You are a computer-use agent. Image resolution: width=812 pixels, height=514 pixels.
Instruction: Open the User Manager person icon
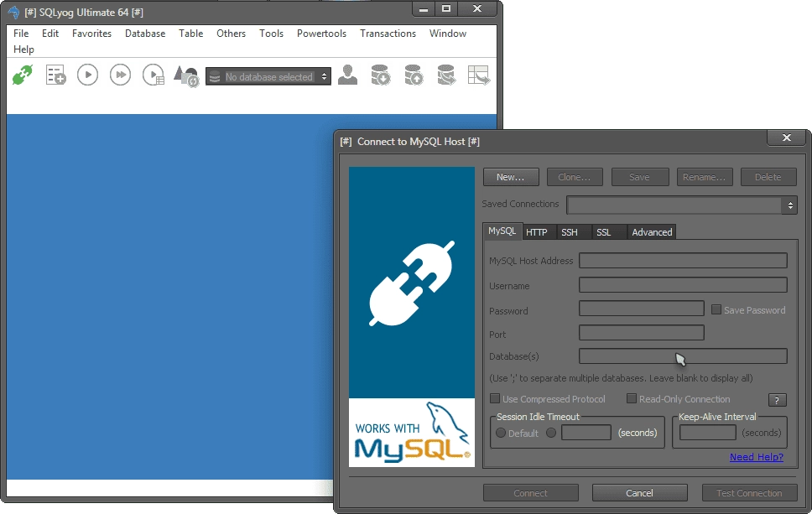347,75
